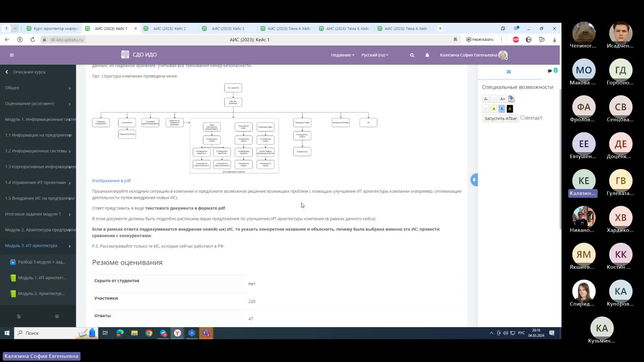Open the tab counter dropdown arrow
Viewport: 644px width, 362px height.
pos(15,28)
